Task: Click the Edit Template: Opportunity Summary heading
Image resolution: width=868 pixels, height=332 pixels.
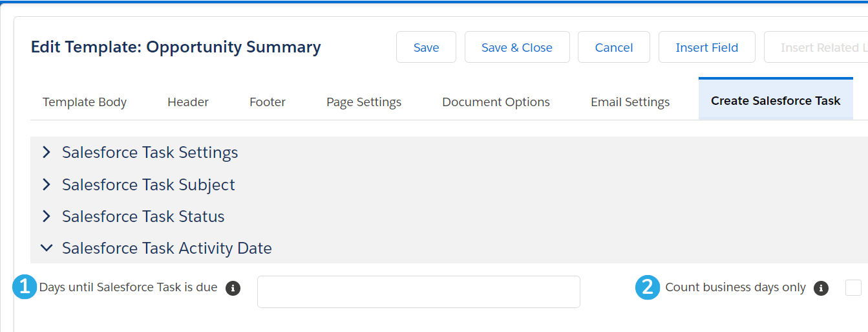Action: point(176,47)
